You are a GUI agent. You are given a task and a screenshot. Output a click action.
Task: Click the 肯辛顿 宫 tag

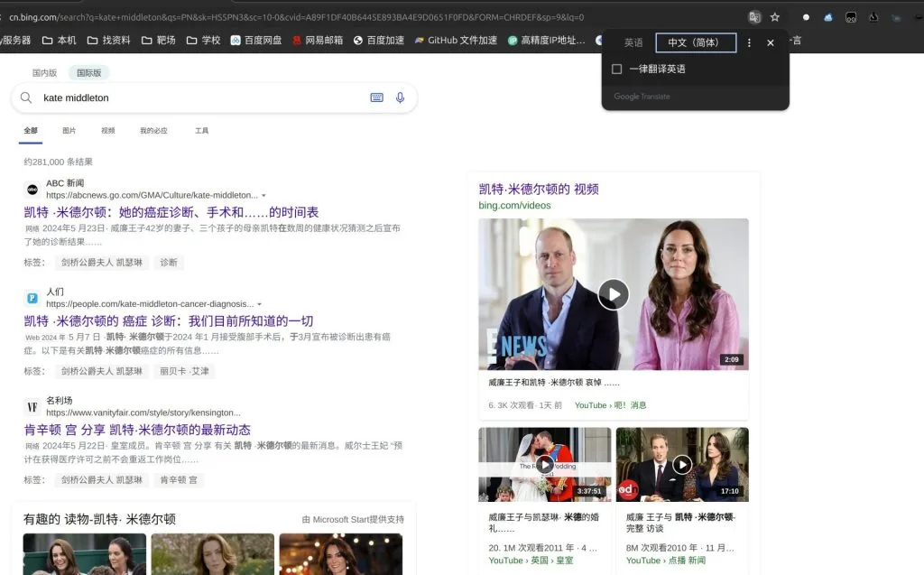click(x=179, y=480)
